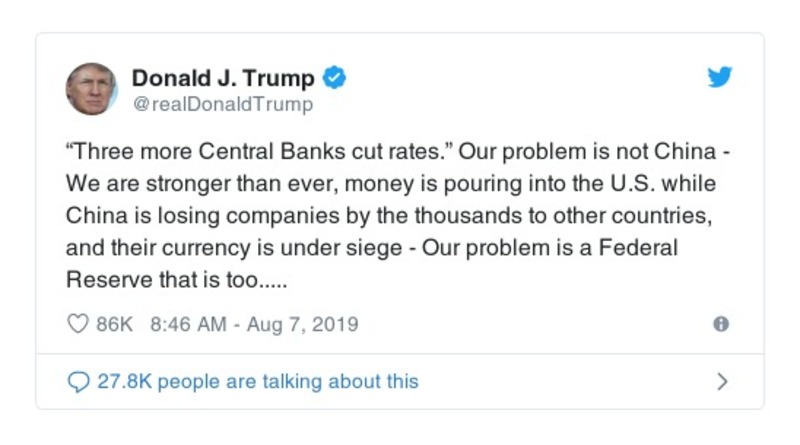Expand the conversation with the right chevron
The width and height of the screenshot is (800, 445).
[x=722, y=381]
